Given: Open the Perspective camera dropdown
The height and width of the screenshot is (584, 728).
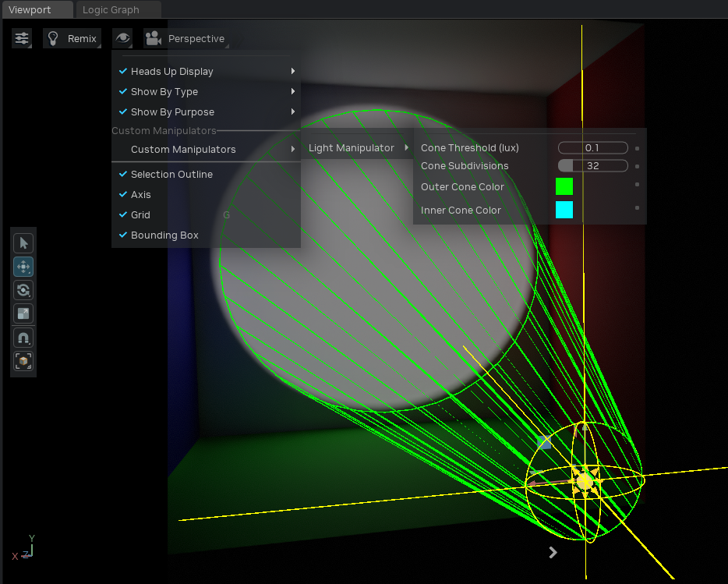Looking at the screenshot, I should point(186,38).
